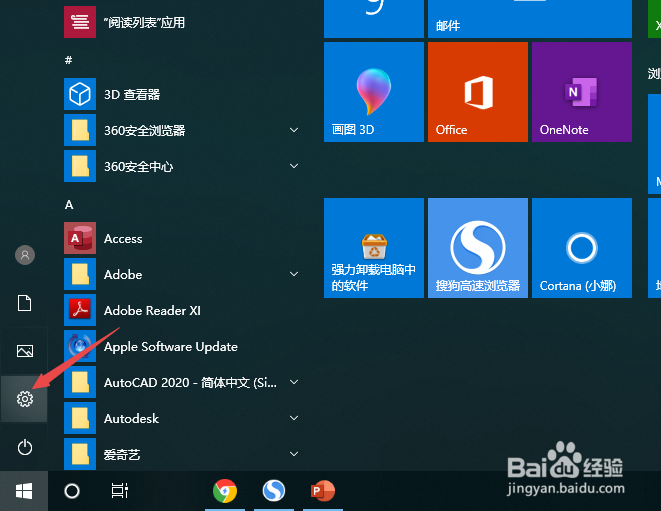661x511 pixels.
Task: Select the Adobe folder entry
Action: (x=184, y=274)
